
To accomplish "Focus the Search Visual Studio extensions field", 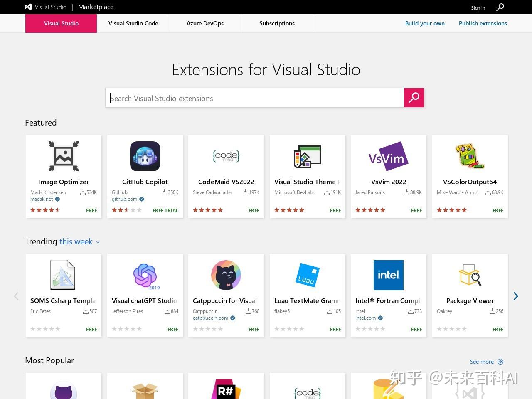I will (x=255, y=98).
